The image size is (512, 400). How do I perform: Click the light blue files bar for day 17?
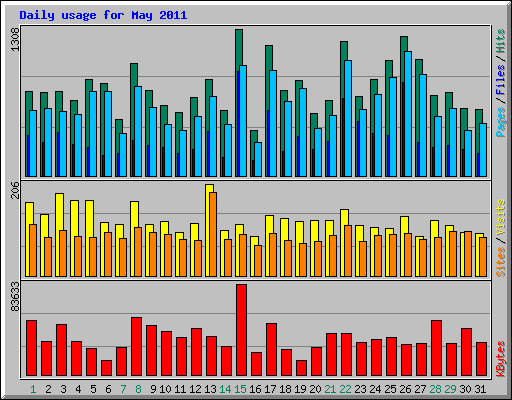[273, 123]
